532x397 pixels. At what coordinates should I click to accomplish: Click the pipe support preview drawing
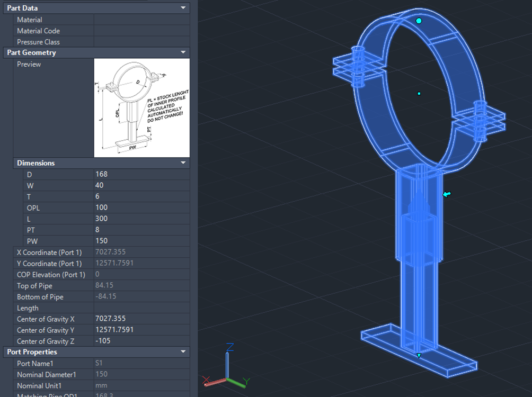[x=141, y=107]
